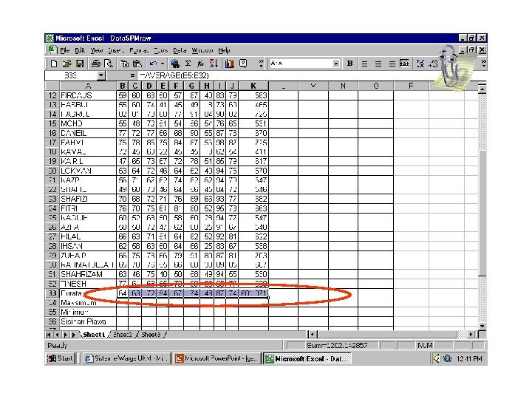Open the Tools menu
The image size is (532, 399).
point(161,50)
